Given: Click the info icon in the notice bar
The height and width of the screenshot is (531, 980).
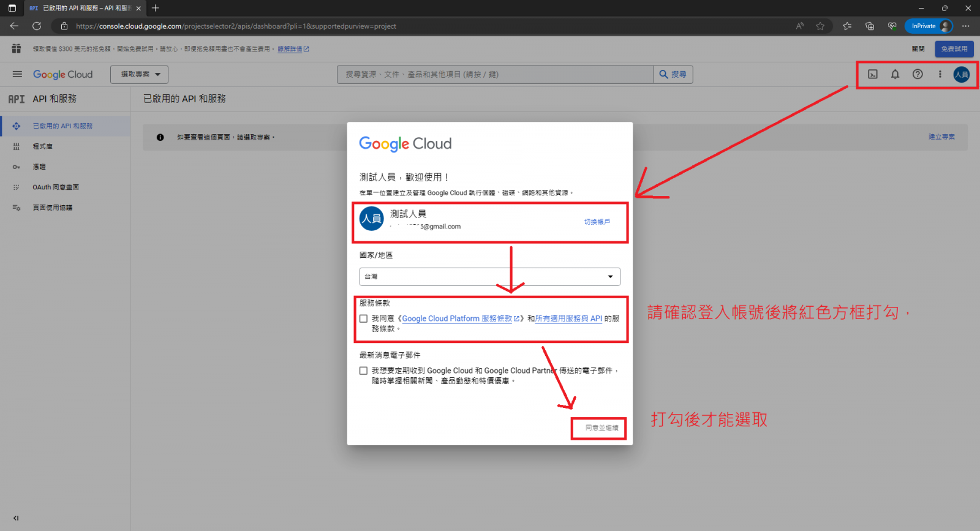Looking at the screenshot, I should coord(160,137).
